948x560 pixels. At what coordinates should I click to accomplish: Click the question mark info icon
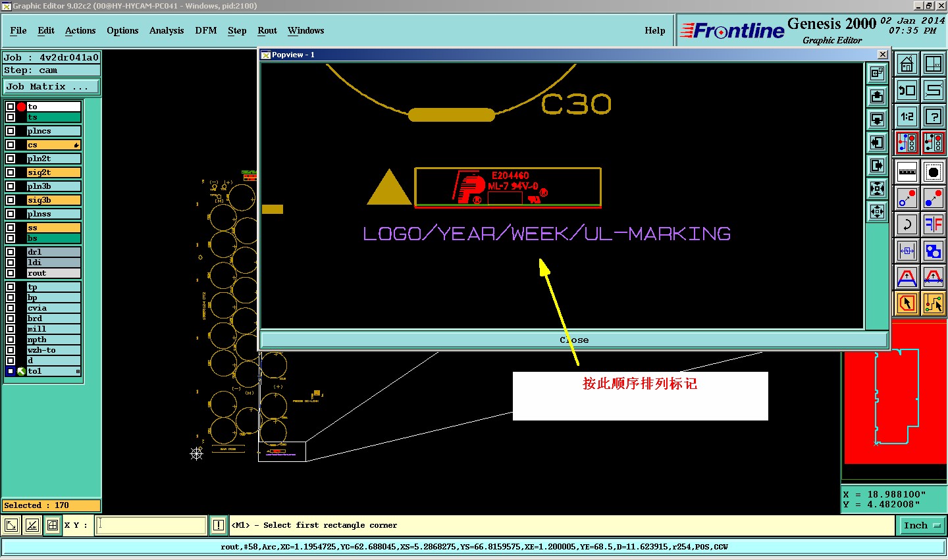[x=934, y=116]
